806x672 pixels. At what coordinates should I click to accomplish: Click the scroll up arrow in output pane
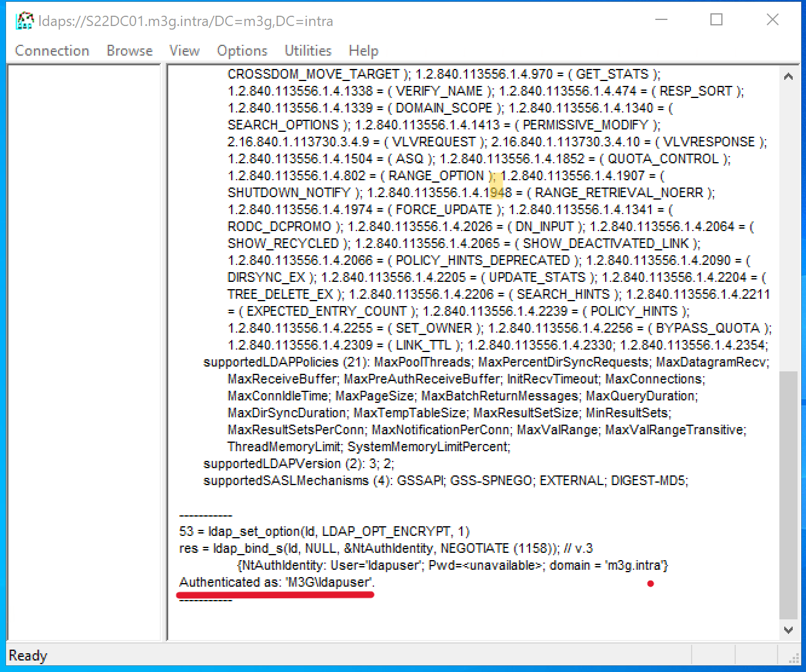pos(788,76)
